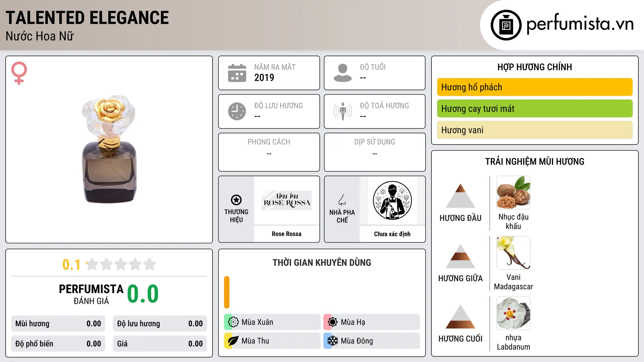The image size is (644, 362).
Task: Click the calendar icon beside Năm ra mắt
Action: click(x=237, y=73)
